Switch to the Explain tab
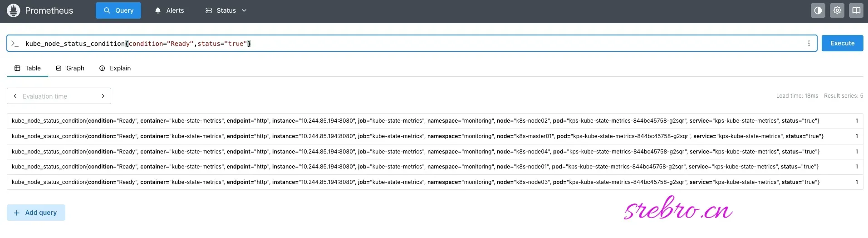The image size is (868, 238). tap(115, 68)
